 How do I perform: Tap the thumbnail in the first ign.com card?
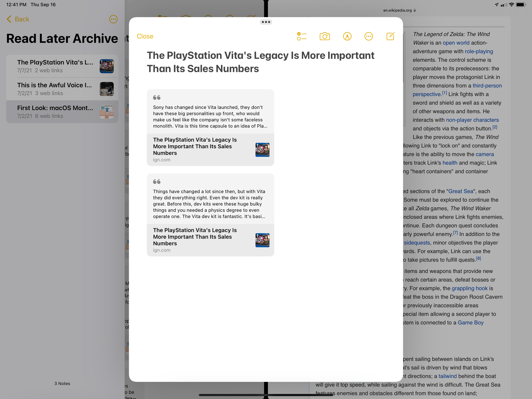coord(262,150)
